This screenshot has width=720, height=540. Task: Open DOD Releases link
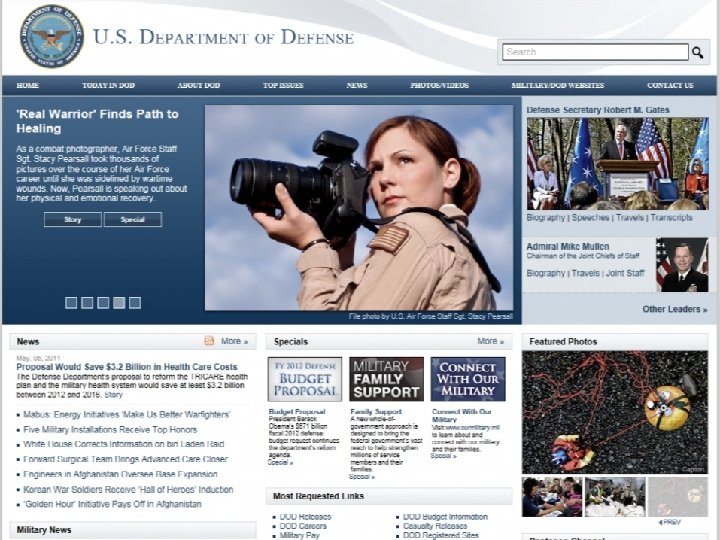(x=305, y=517)
